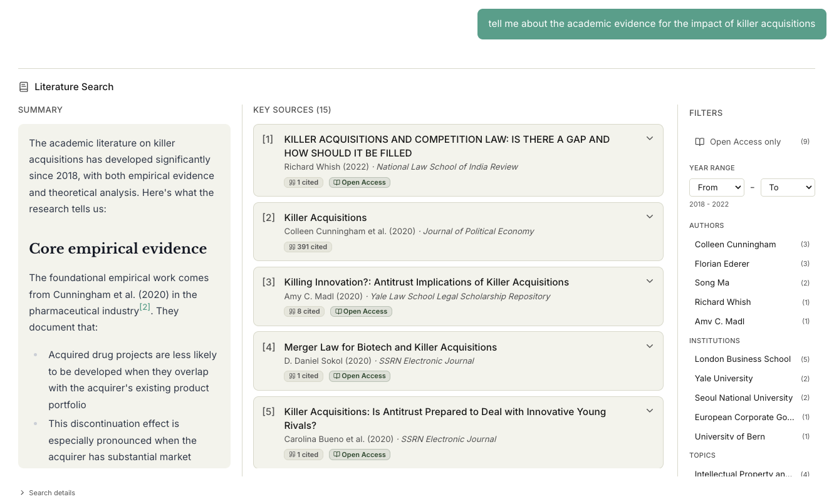Filter by author Florian Ederer
Screen dimensions: 834x504
click(x=722, y=264)
